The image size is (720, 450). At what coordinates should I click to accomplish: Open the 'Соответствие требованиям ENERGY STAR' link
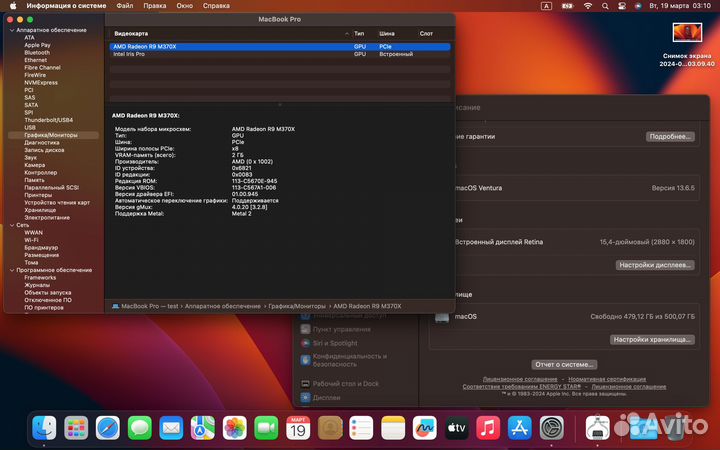[522, 387]
